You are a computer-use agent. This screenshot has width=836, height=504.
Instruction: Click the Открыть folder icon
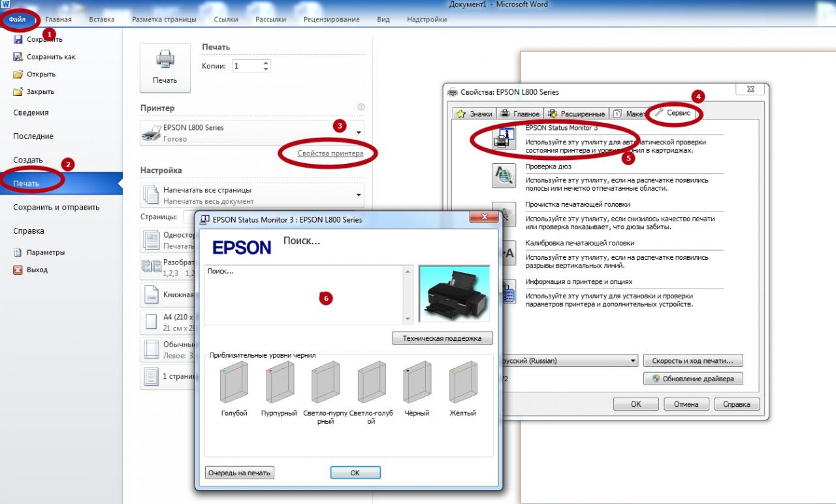click(x=18, y=74)
